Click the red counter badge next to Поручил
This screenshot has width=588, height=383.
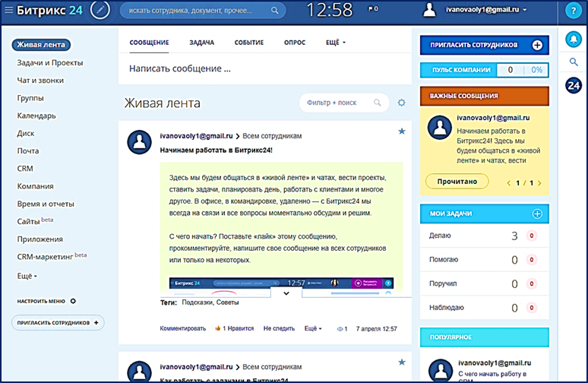[x=531, y=283]
